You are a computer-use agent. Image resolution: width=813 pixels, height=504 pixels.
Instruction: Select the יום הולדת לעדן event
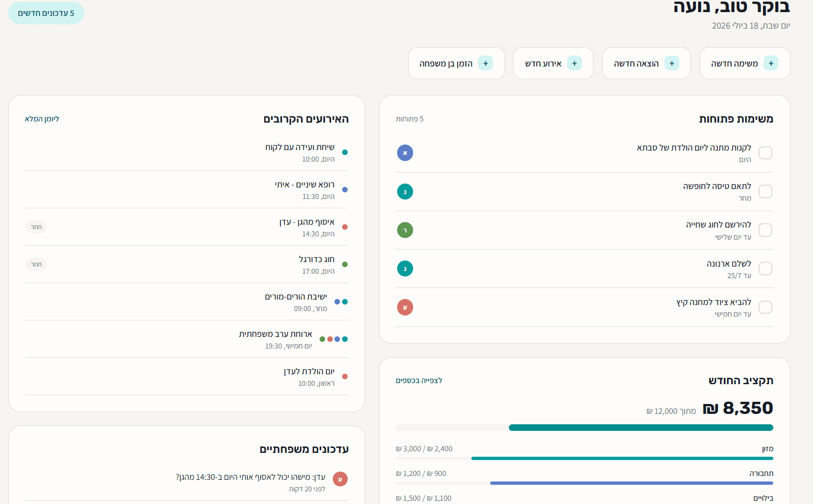309,372
